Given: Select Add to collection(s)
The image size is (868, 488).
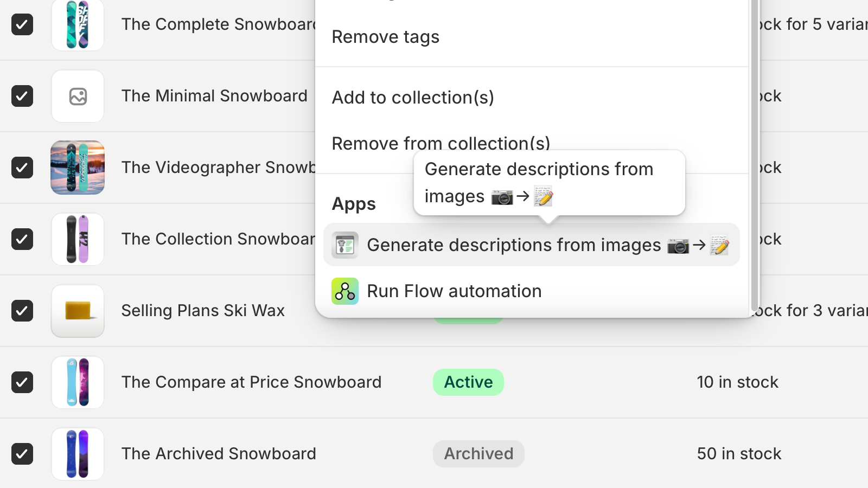Looking at the screenshot, I should (x=413, y=98).
